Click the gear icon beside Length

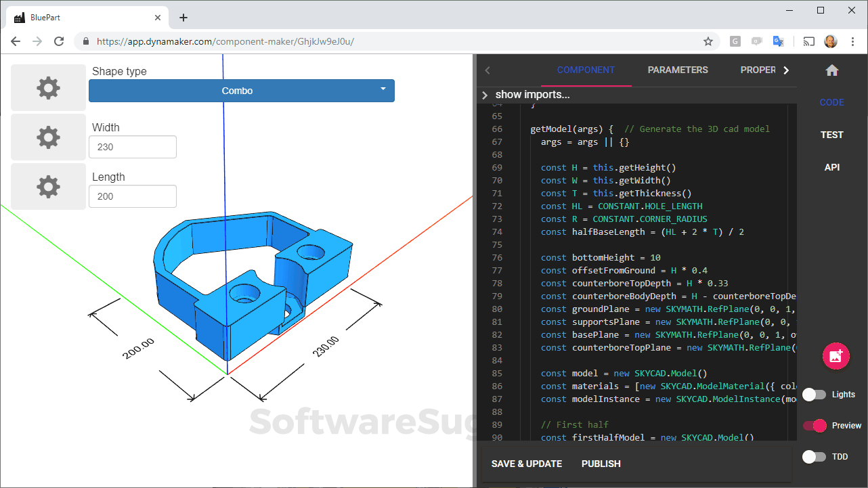48,187
